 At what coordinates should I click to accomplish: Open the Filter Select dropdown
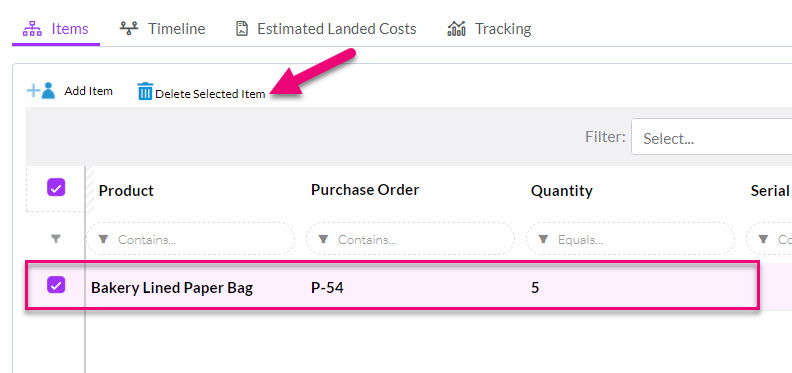[x=711, y=137]
